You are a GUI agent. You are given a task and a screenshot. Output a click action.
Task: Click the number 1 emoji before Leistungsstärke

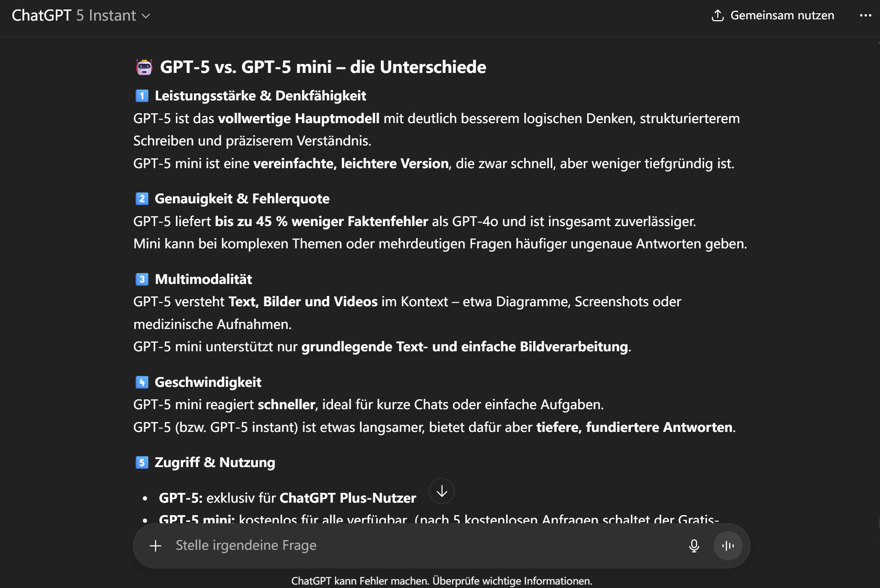coord(142,96)
